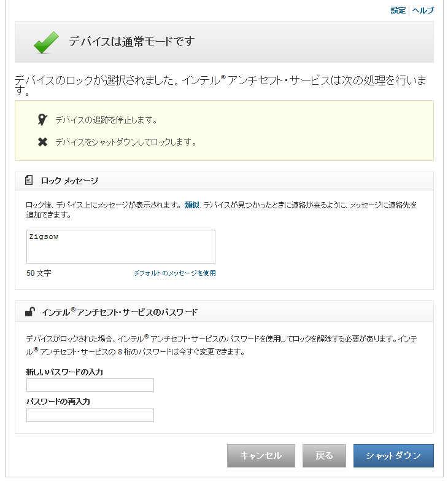Click the X shutdown-and-lock icon
Viewport: 448px width, 481px height.
[42, 142]
